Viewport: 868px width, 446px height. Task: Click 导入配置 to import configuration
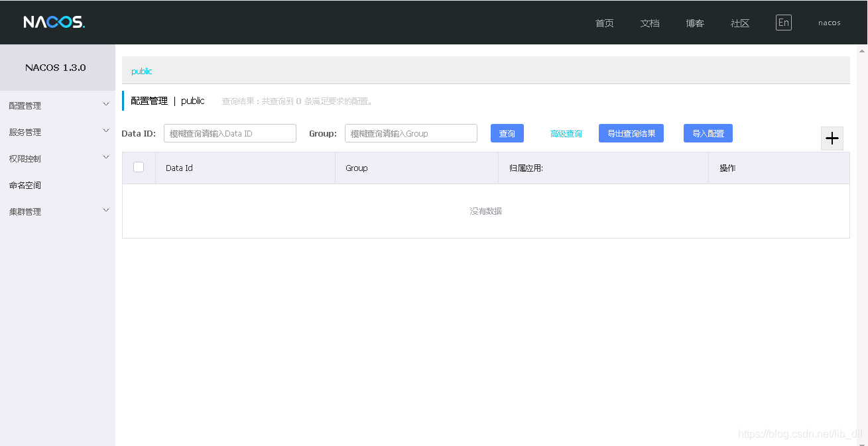(708, 133)
